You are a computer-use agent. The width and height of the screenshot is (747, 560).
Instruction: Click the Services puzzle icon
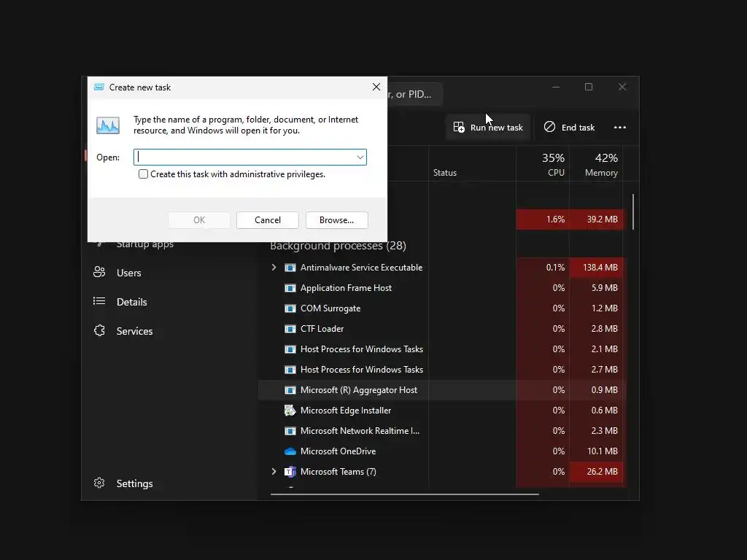coord(99,330)
